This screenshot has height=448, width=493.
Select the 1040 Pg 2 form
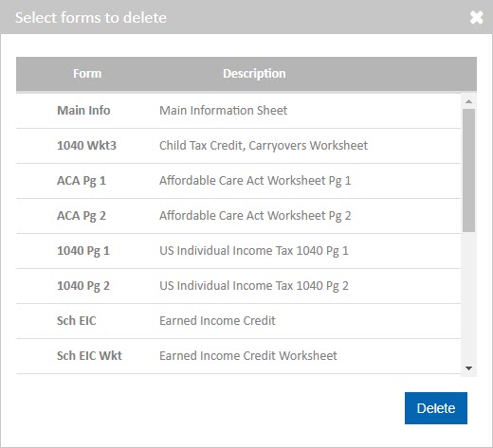point(238,286)
